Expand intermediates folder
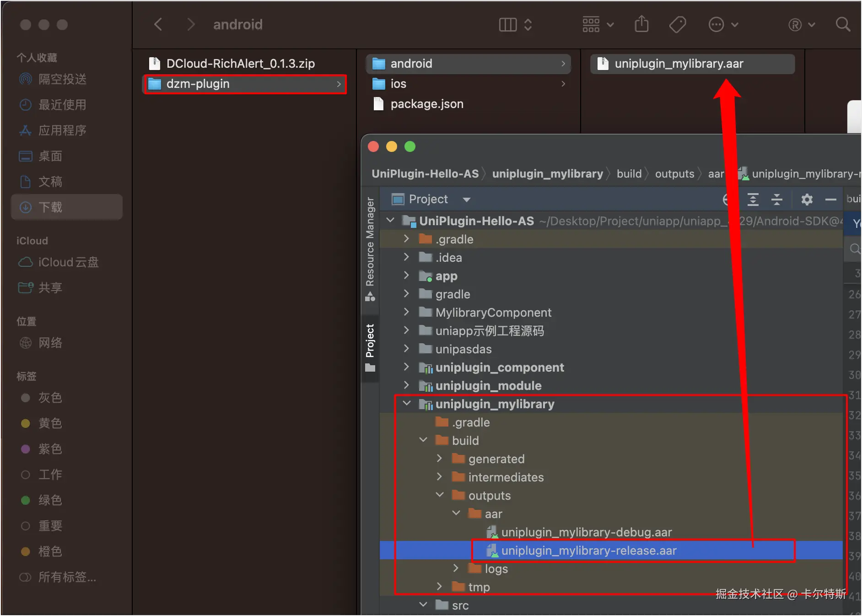 tap(440, 477)
